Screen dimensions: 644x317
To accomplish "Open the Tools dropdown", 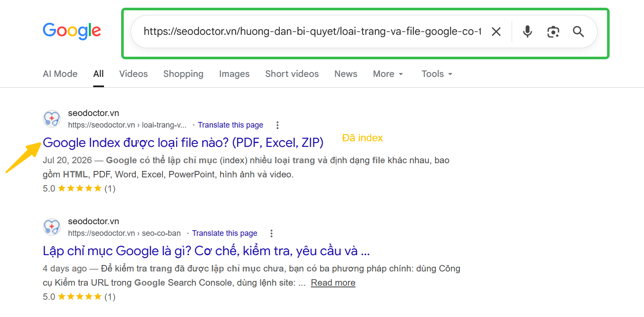I will (437, 74).
